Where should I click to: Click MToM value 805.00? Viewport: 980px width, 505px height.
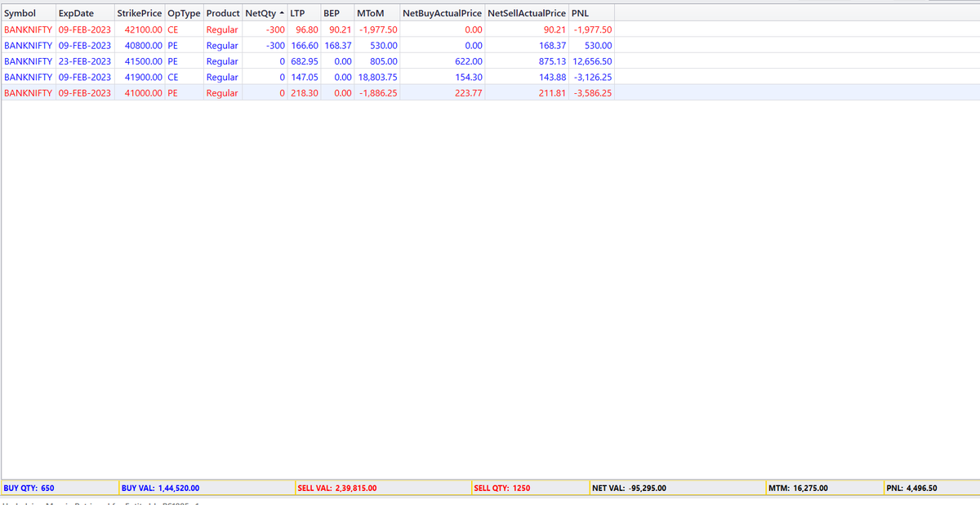(x=384, y=61)
